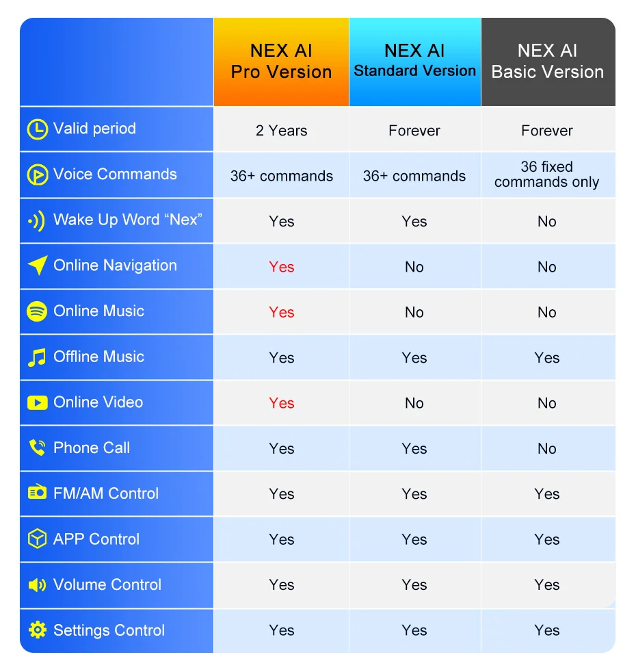Click the sound wave icon for Wake Up Word
Screen dimensions: 636x672
tap(36, 221)
